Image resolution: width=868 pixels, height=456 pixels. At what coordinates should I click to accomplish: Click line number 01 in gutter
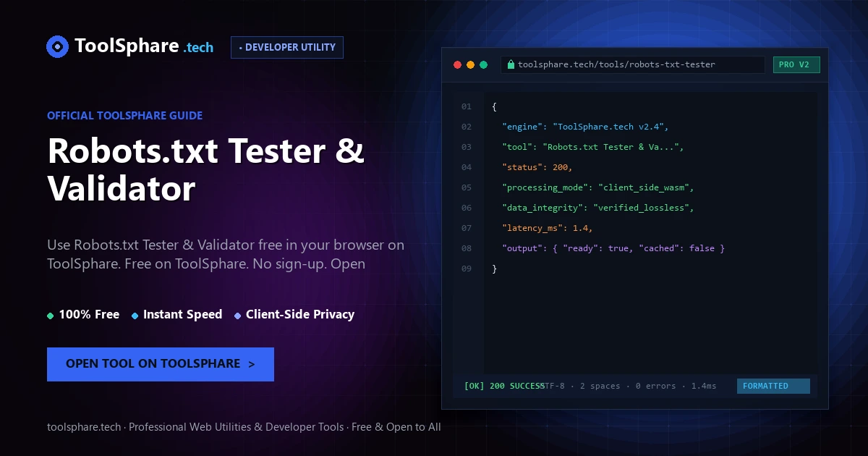pos(466,106)
